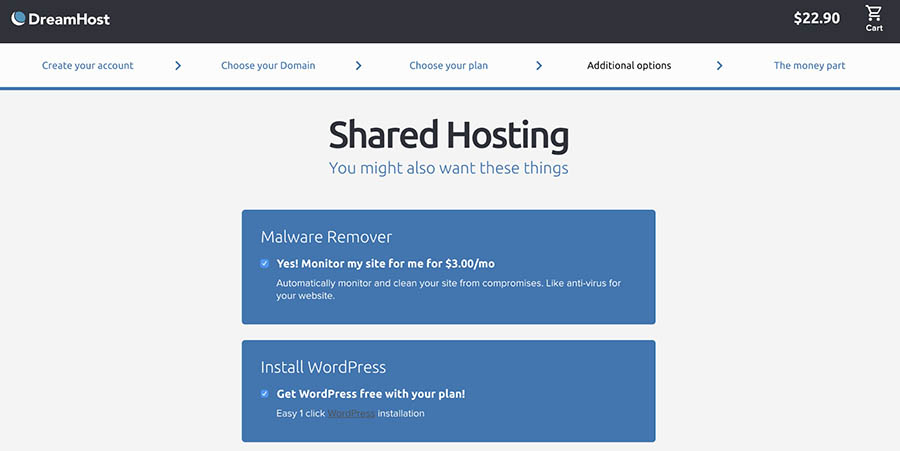Click the DreamHost brand name text
This screenshot has height=451, width=900.
pyautogui.click(x=69, y=19)
